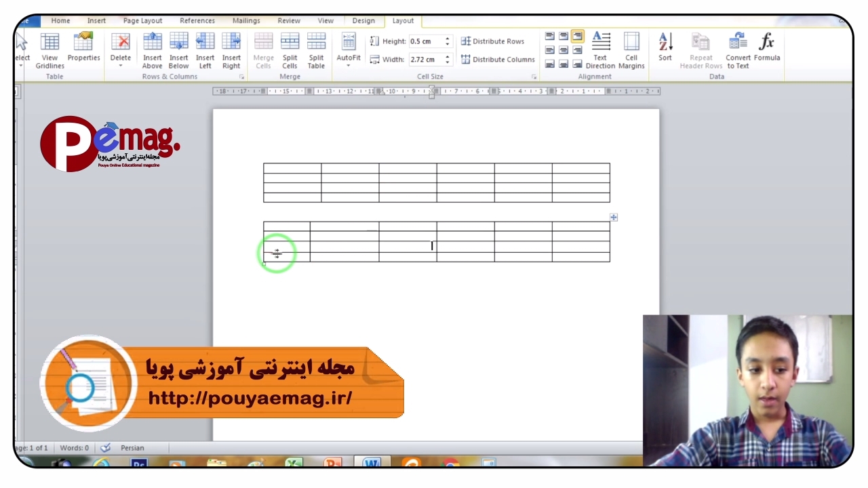The height and width of the screenshot is (488, 868).
Task: Select the Align Center cell alignment option
Action: coord(564,50)
